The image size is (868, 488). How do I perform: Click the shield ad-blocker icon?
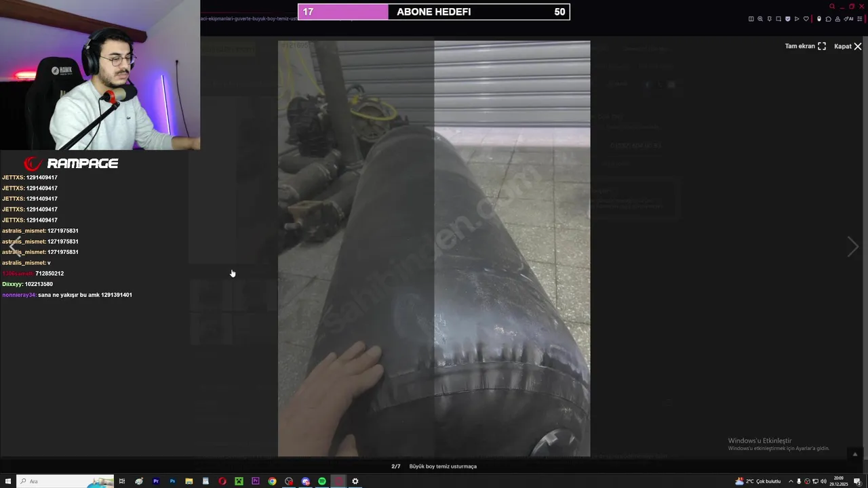click(788, 19)
